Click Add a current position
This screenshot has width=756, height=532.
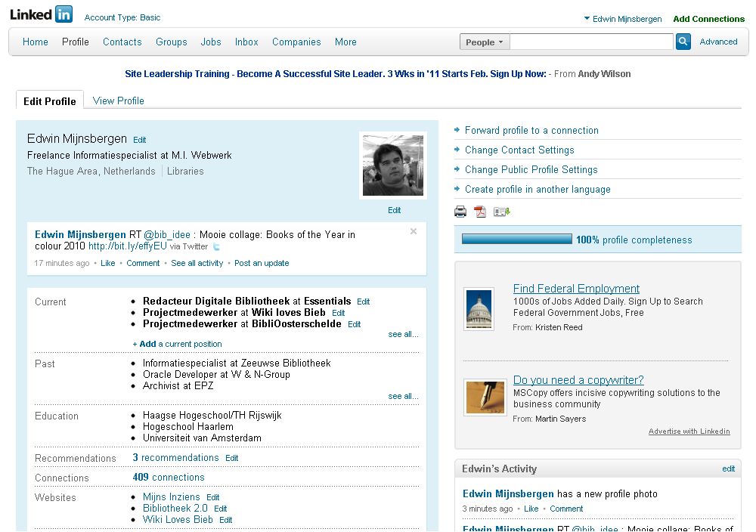point(177,344)
